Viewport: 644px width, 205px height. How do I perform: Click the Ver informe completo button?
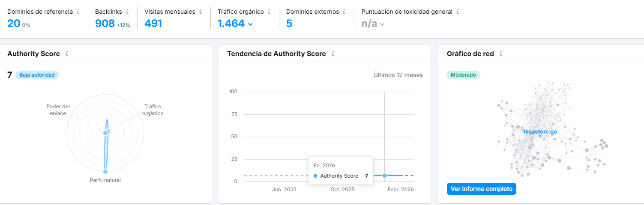coord(482,189)
